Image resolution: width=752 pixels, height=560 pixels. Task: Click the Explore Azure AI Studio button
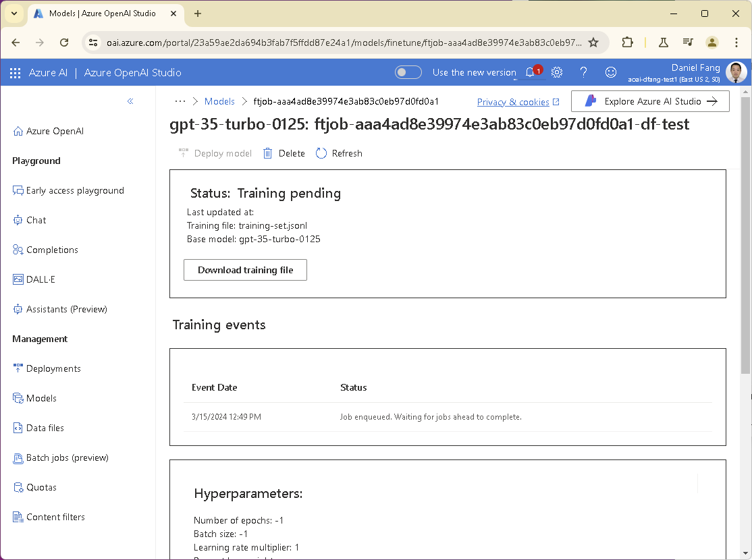[x=650, y=101]
